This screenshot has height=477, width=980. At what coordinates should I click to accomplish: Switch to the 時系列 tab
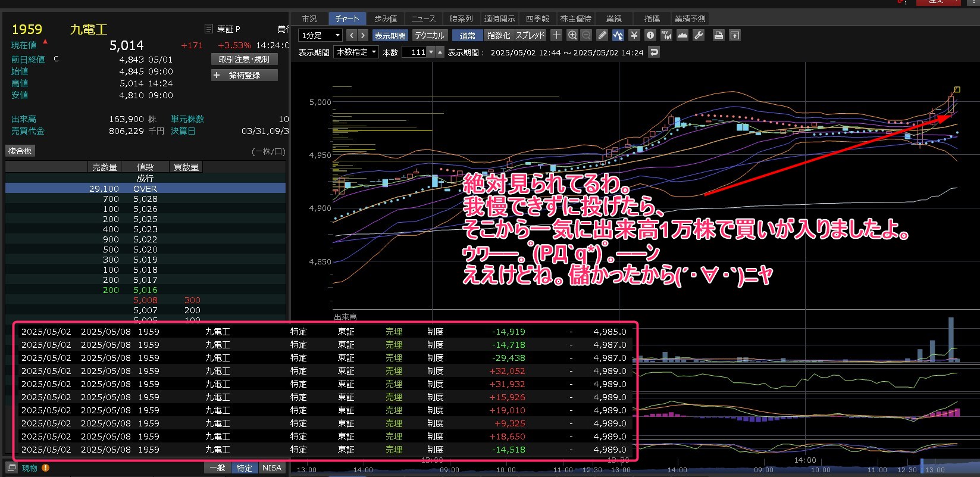click(x=461, y=18)
